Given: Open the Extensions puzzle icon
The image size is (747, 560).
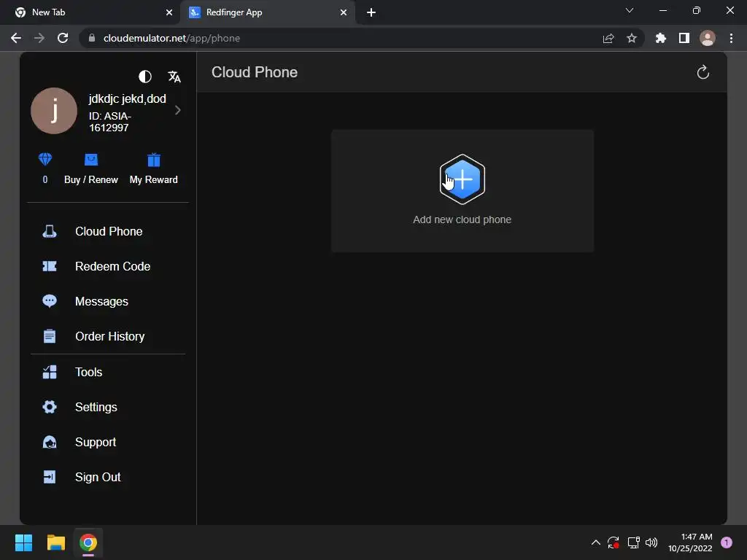Looking at the screenshot, I should click(661, 38).
